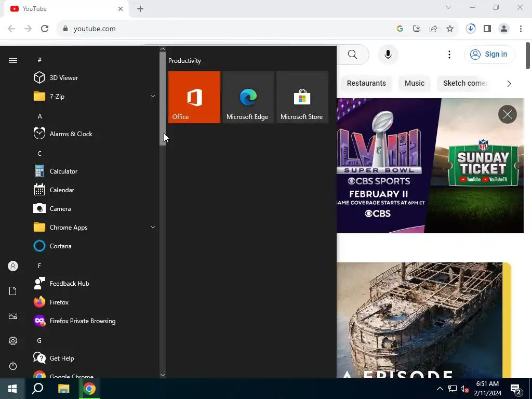Click the Share page icon in Chrome
Viewport: 532px width, 399px height.
click(x=433, y=29)
